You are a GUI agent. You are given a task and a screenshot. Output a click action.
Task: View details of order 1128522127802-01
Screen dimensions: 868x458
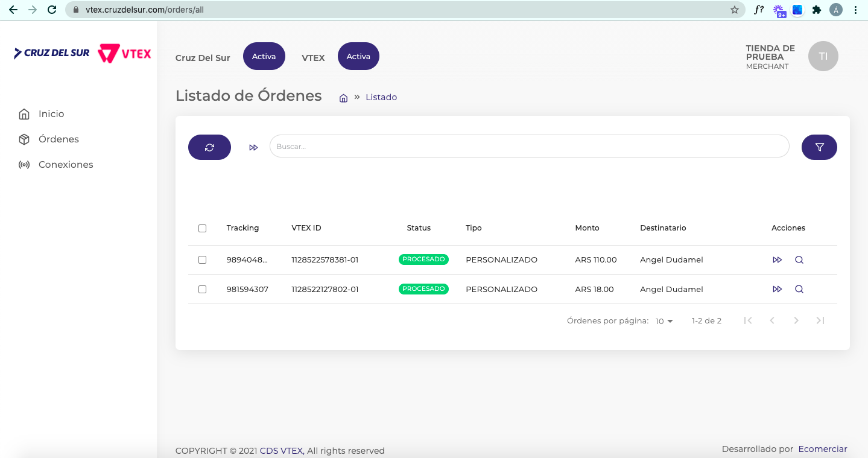[799, 290]
